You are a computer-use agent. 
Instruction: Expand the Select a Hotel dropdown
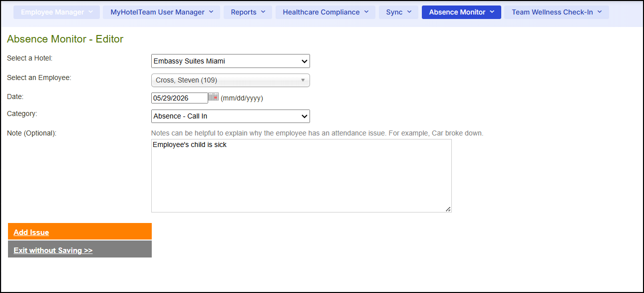(231, 61)
